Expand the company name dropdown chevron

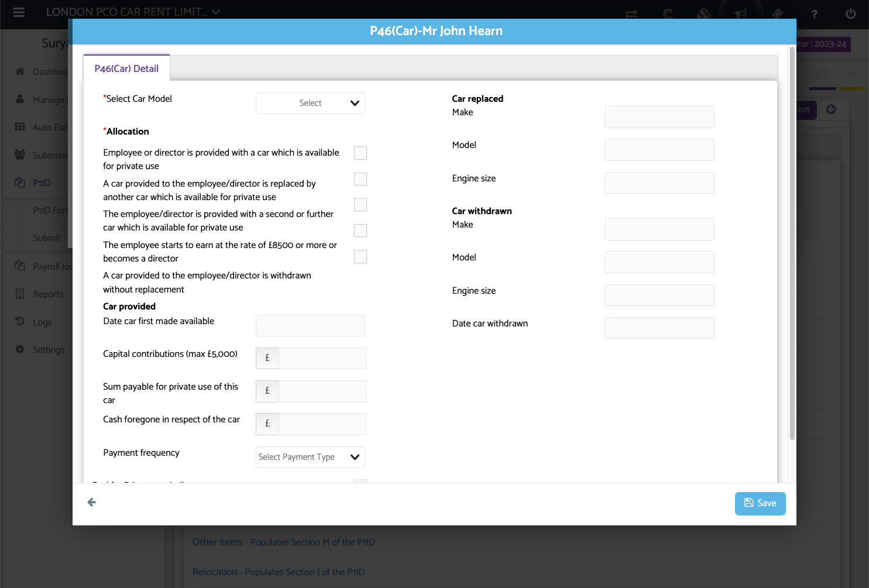[216, 12]
